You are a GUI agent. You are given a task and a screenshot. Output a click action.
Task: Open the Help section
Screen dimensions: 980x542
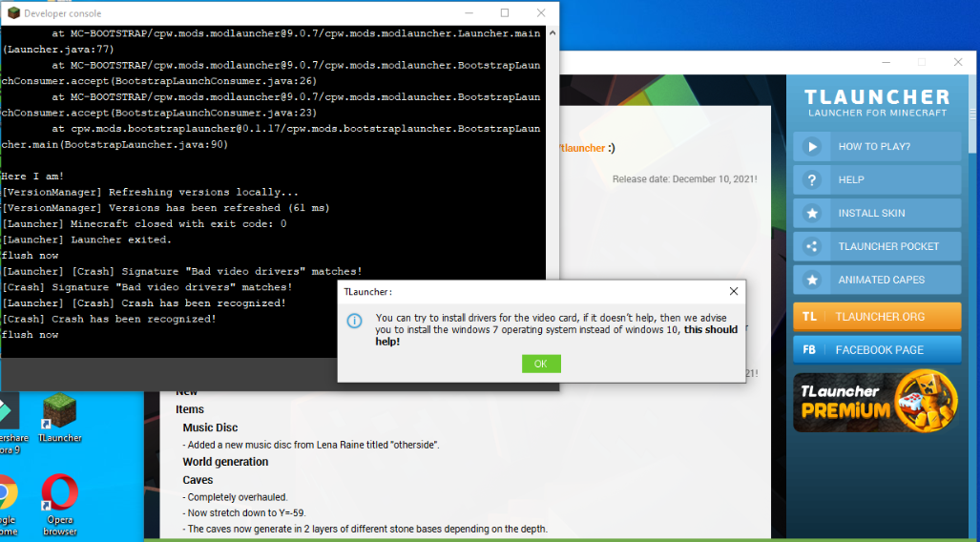pos(877,180)
